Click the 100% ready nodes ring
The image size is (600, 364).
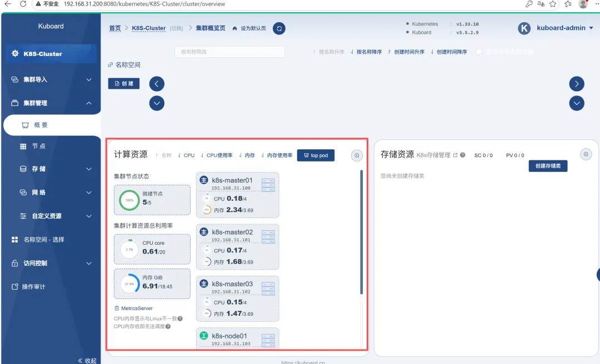tap(129, 200)
